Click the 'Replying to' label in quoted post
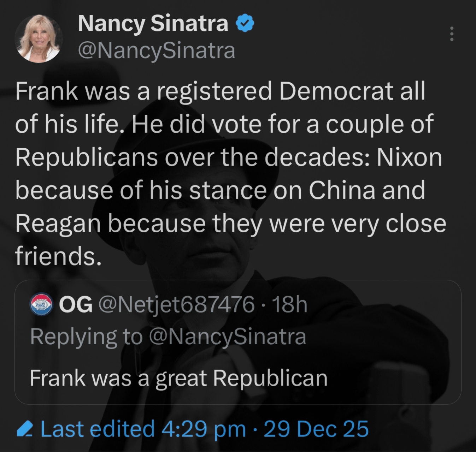Image resolution: width=476 pixels, height=452 pixels. [x=86, y=337]
